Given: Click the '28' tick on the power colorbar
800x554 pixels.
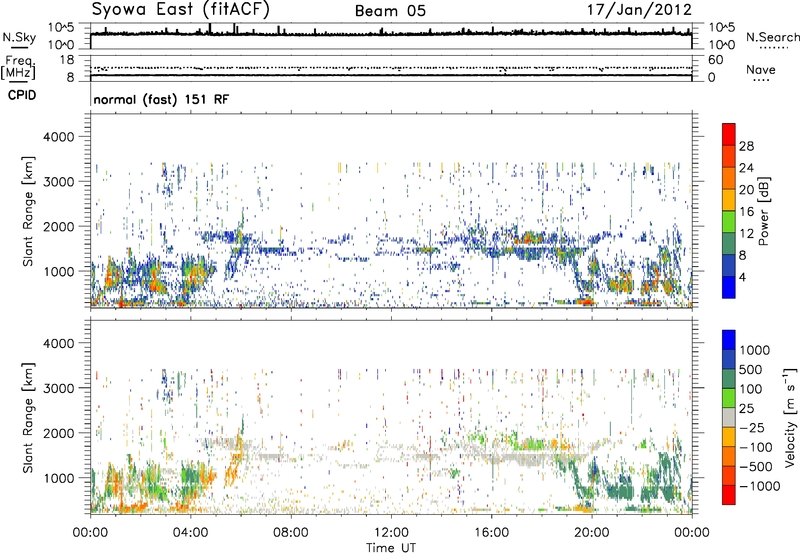Looking at the screenshot, I should (x=746, y=146).
